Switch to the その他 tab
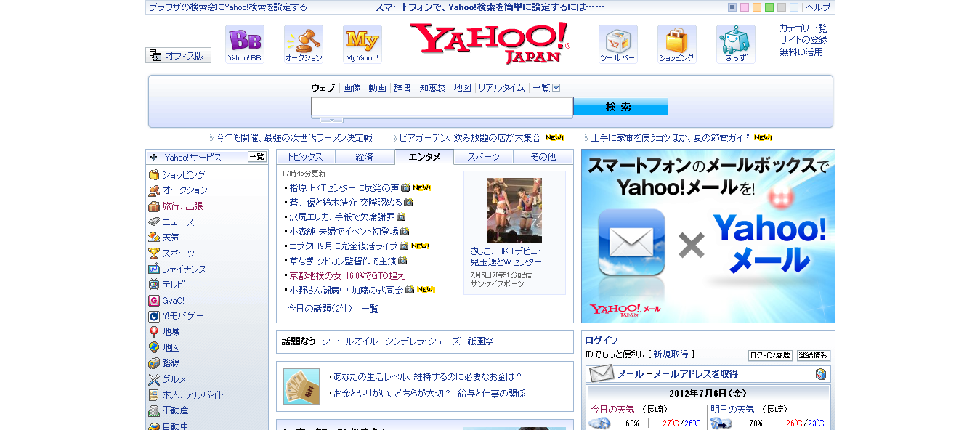Viewport: 980px width, 430px height. 543,157
